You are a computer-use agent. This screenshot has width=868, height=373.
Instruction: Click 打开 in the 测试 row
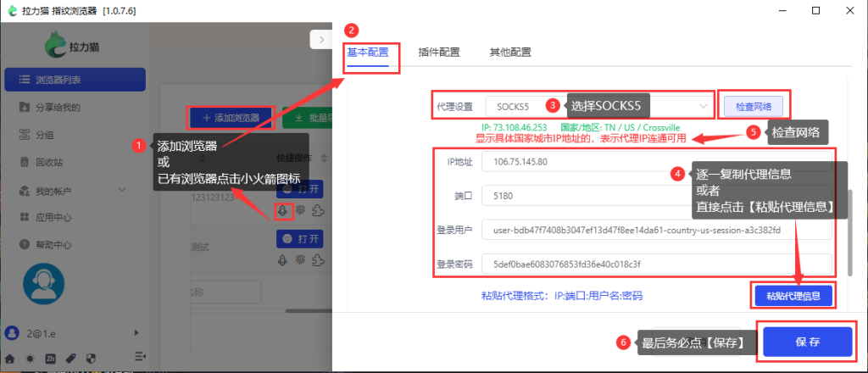pyautogui.click(x=299, y=239)
